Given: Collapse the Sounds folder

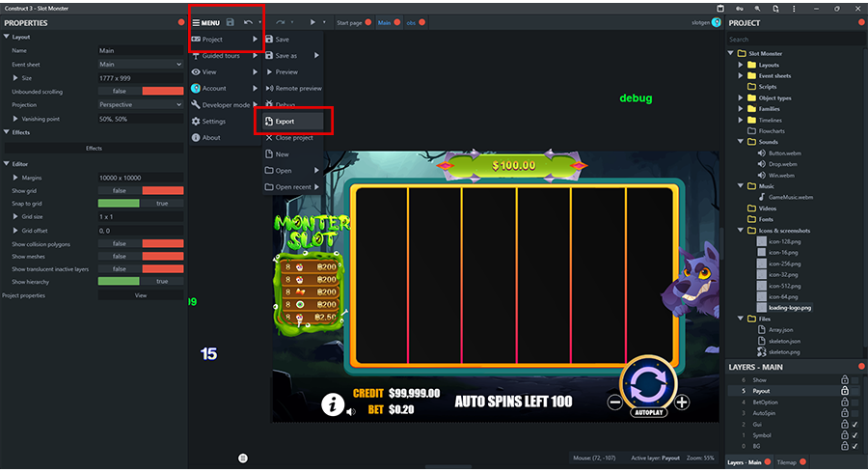Looking at the screenshot, I should (741, 142).
